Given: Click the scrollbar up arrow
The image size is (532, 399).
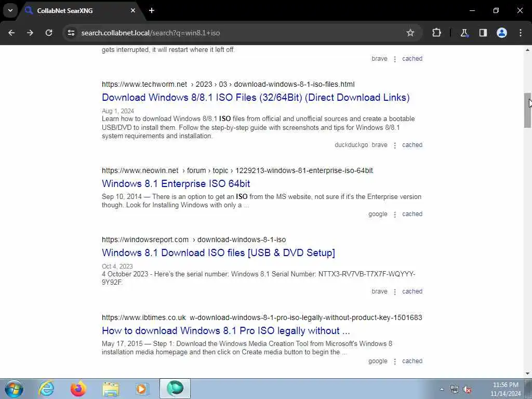Looking at the screenshot, I should pyautogui.click(x=527, y=50).
